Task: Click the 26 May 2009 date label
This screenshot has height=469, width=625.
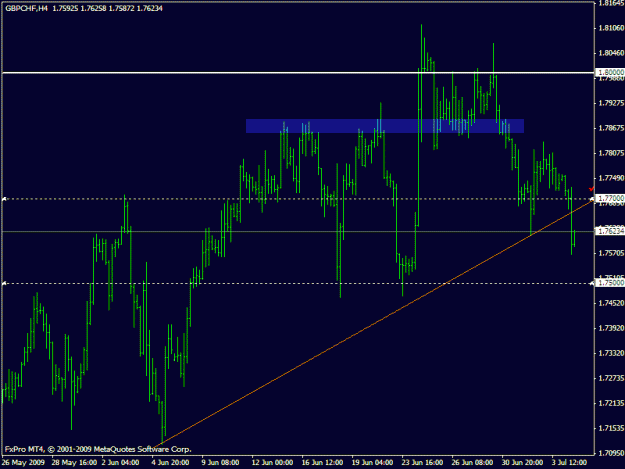Action: coord(23,463)
